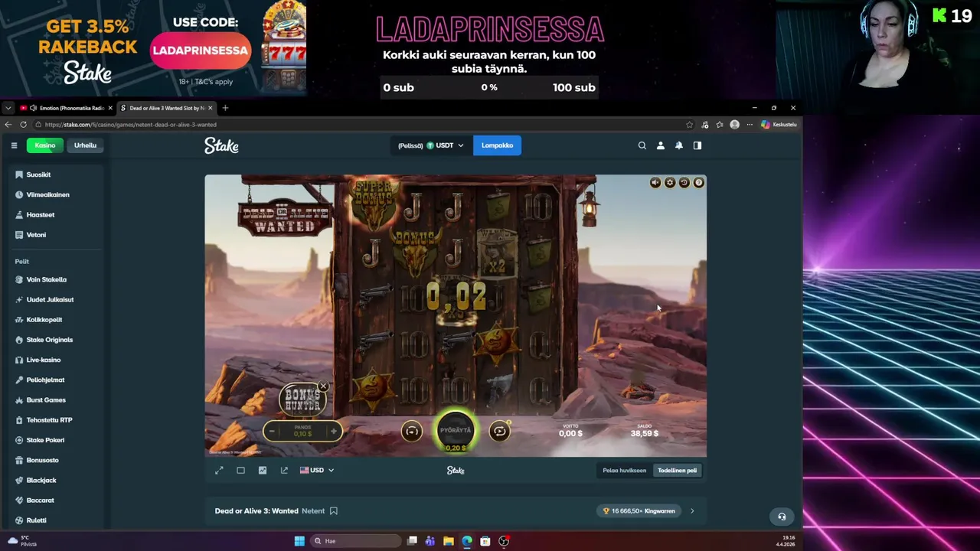
Task: Open live stats chart icon
Action: (x=263, y=470)
